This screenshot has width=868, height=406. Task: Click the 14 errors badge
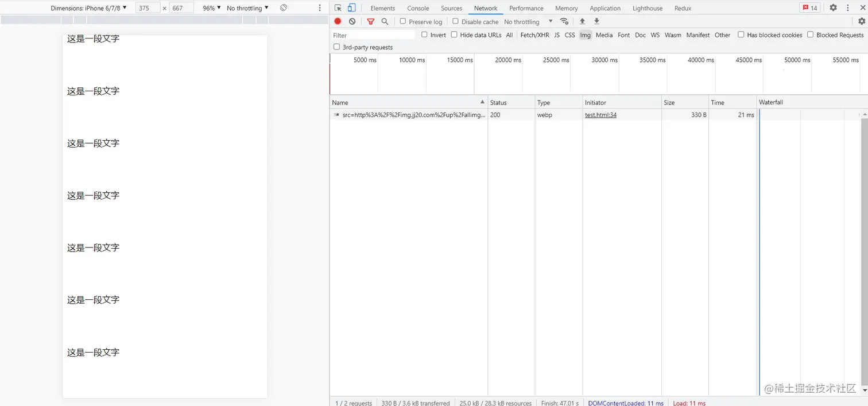(x=810, y=8)
